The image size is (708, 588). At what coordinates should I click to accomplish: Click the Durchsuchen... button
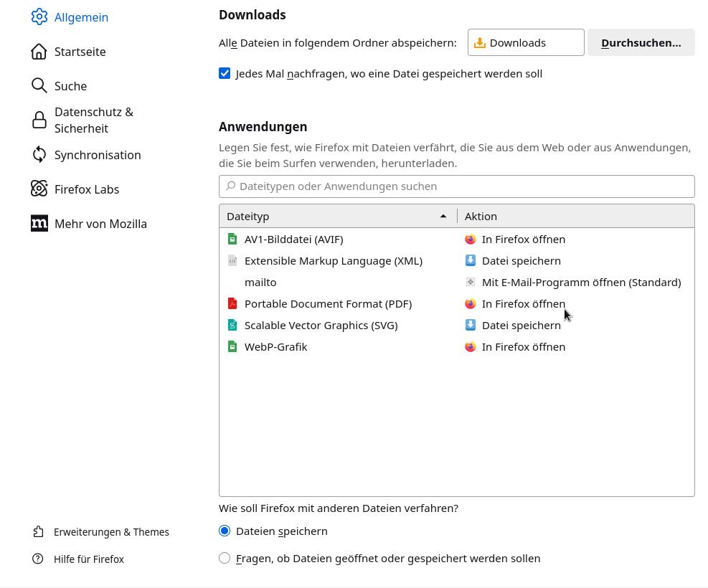coord(641,42)
